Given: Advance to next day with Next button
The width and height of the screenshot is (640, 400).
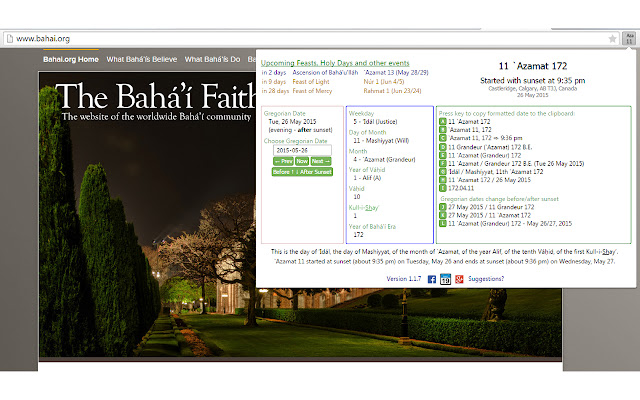Looking at the screenshot, I should [x=321, y=161].
